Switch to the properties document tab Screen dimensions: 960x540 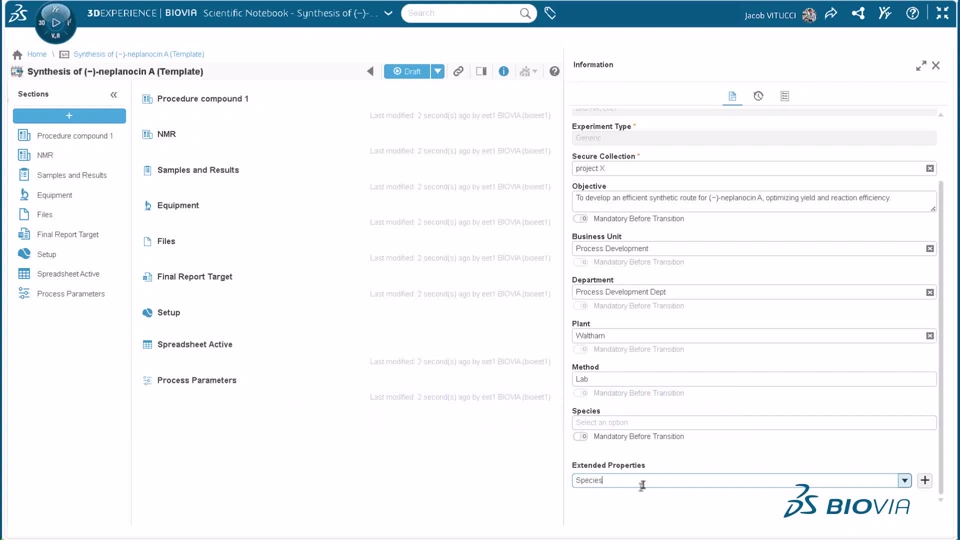pyautogui.click(x=732, y=96)
